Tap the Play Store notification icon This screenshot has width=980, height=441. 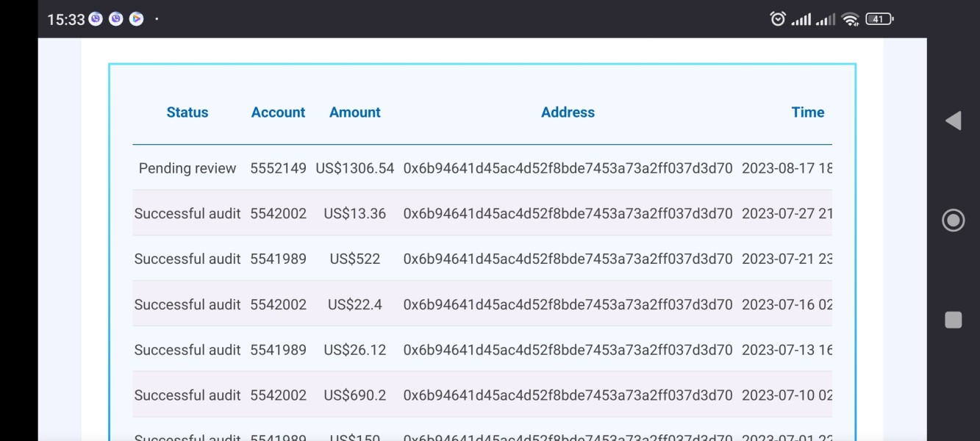click(x=136, y=20)
